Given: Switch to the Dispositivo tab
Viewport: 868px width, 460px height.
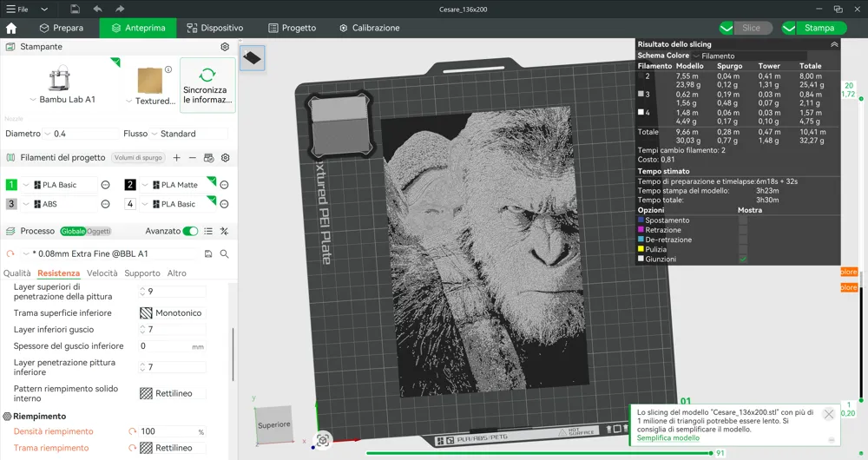Looking at the screenshot, I should pyautogui.click(x=214, y=28).
